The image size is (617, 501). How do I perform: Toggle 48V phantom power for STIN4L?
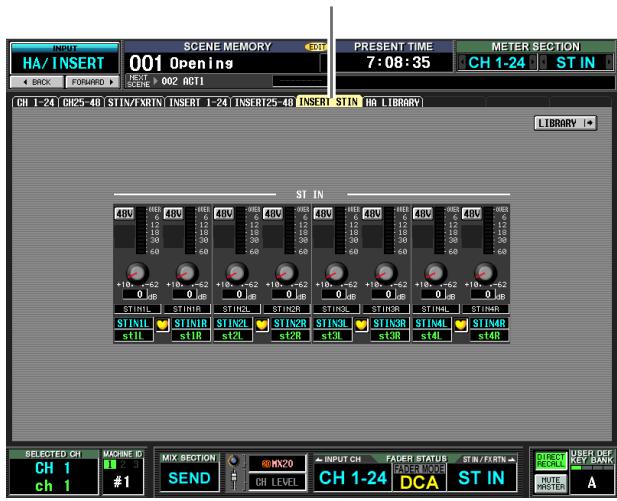point(422,214)
